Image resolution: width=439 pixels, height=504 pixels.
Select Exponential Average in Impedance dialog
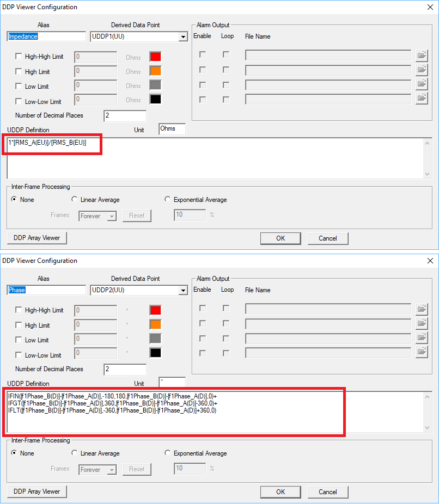167,199
